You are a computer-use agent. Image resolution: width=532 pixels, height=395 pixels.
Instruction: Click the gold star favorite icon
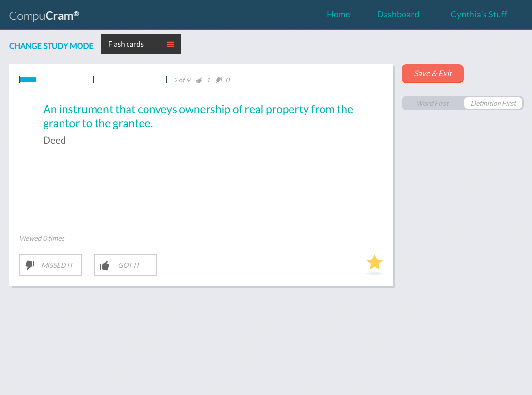pyautogui.click(x=374, y=263)
